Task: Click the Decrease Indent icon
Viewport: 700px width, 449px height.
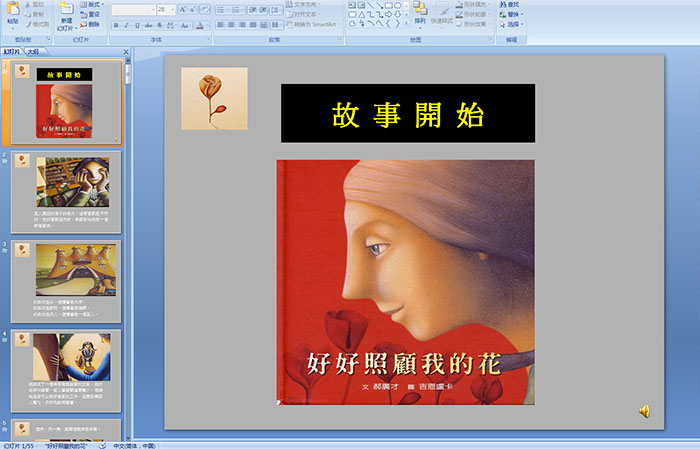Action: pyautogui.click(x=253, y=9)
